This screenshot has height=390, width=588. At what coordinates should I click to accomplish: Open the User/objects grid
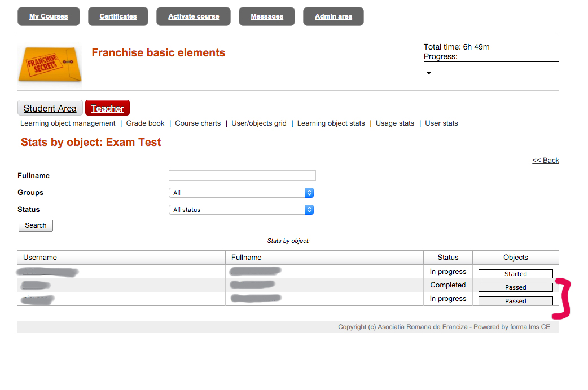259,123
